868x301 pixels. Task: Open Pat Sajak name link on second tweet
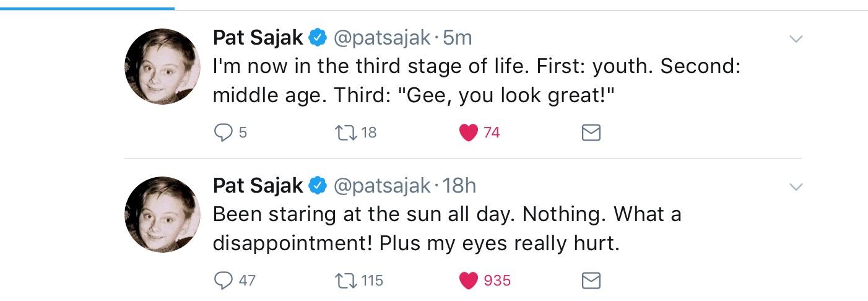[258, 185]
